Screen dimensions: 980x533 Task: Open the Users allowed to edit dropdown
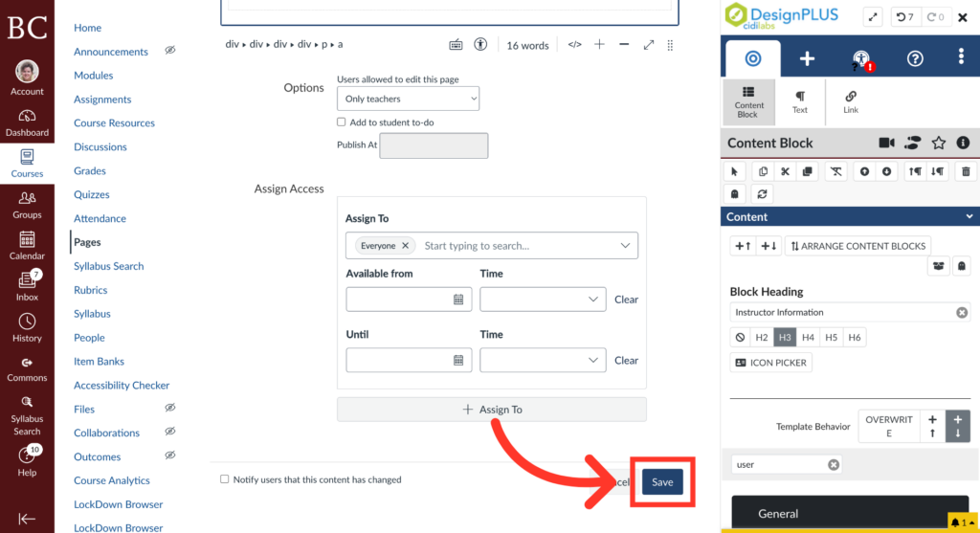click(408, 99)
